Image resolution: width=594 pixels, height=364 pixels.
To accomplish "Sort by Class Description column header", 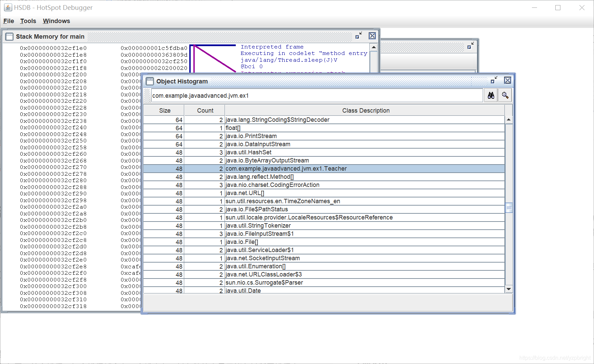I will coord(365,110).
